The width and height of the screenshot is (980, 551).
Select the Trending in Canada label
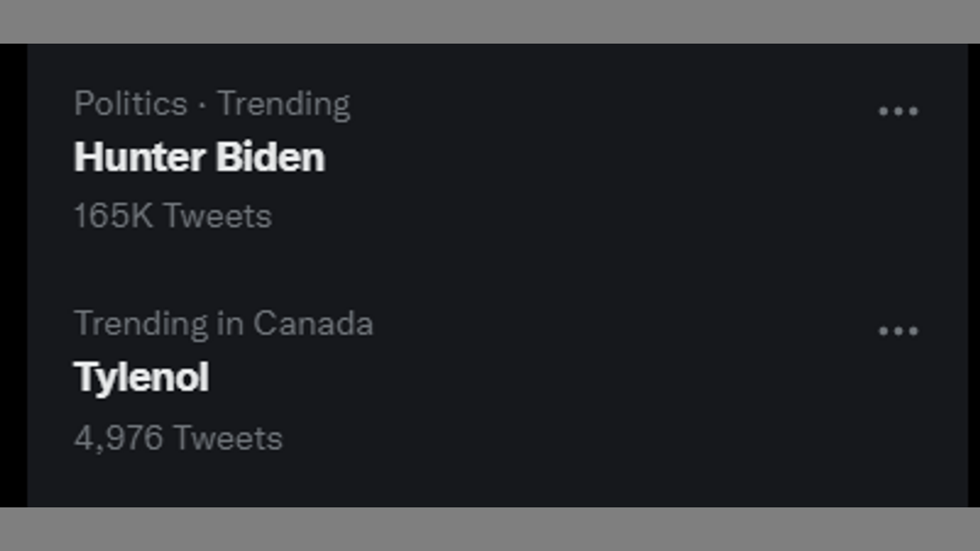(224, 324)
